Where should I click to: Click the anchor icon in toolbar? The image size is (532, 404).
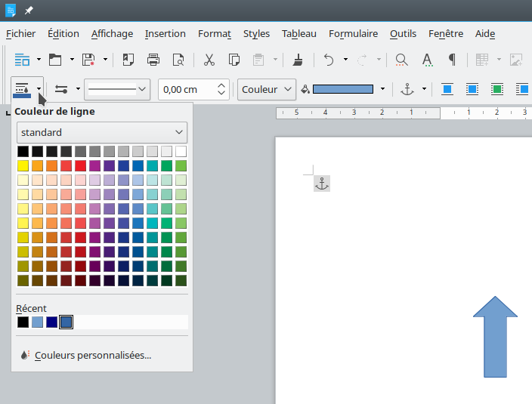click(407, 89)
